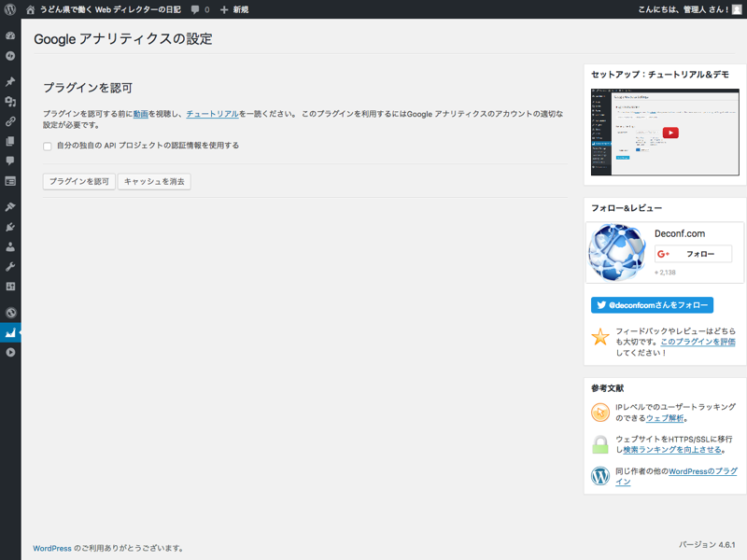Open the circular icon below Dashboard in sidebar
The height and width of the screenshot is (560, 747).
pos(10,56)
